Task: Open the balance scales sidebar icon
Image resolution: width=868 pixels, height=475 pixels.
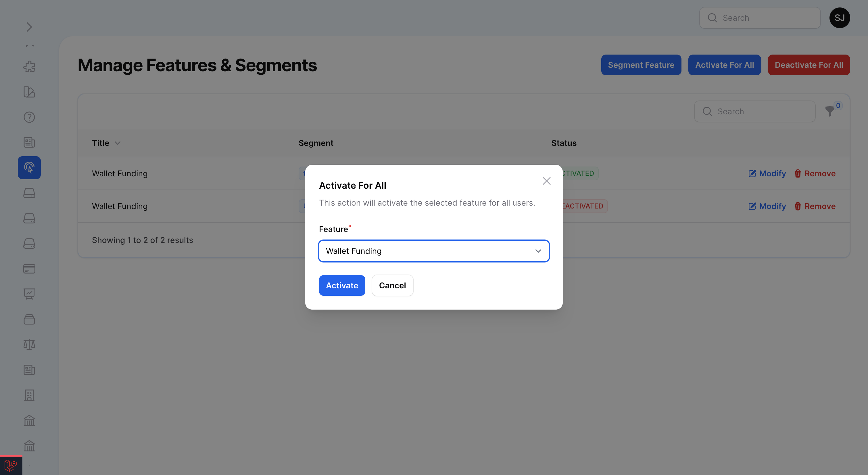Action: 29,344
